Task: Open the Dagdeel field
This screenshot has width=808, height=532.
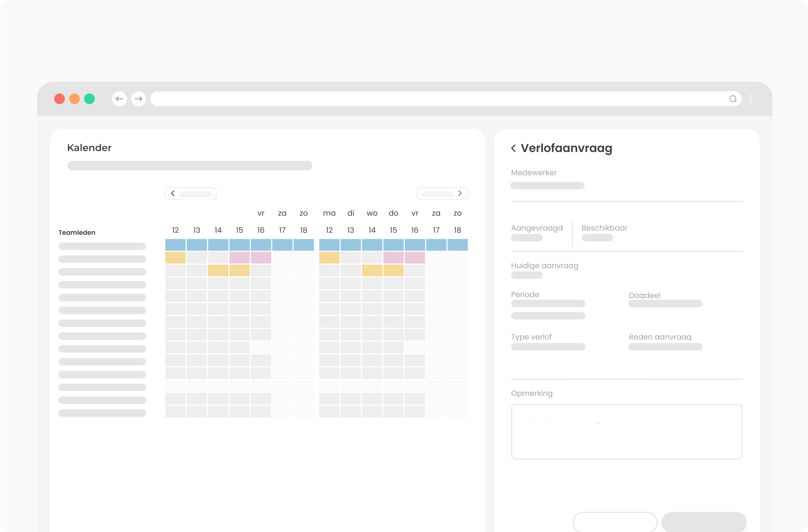Action: (665, 303)
